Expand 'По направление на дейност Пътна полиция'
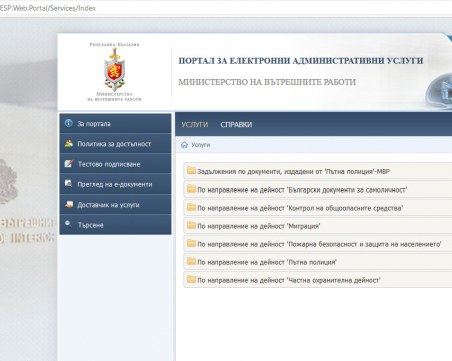 point(318,262)
